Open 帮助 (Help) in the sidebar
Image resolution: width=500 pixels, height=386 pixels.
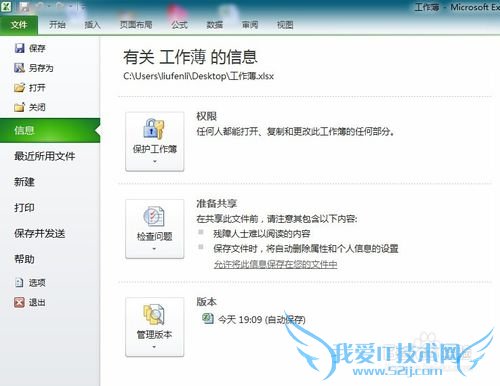[x=24, y=259]
